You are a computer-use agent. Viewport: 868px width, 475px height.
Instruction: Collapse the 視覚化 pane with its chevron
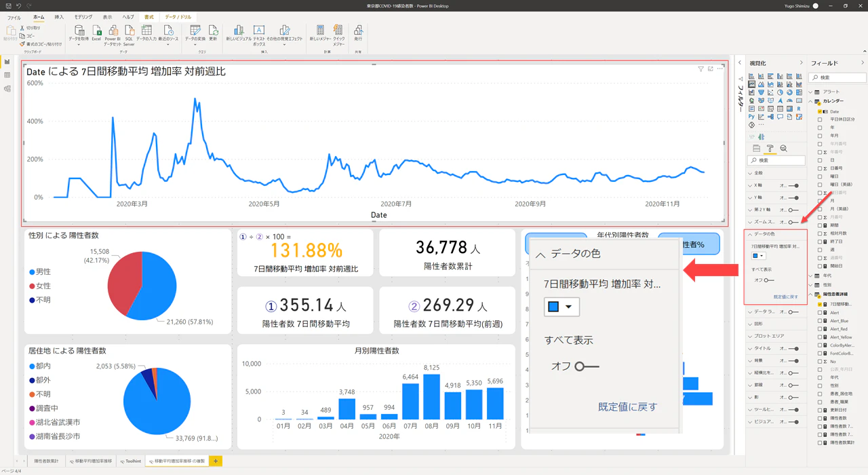click(x=801, y=63)
